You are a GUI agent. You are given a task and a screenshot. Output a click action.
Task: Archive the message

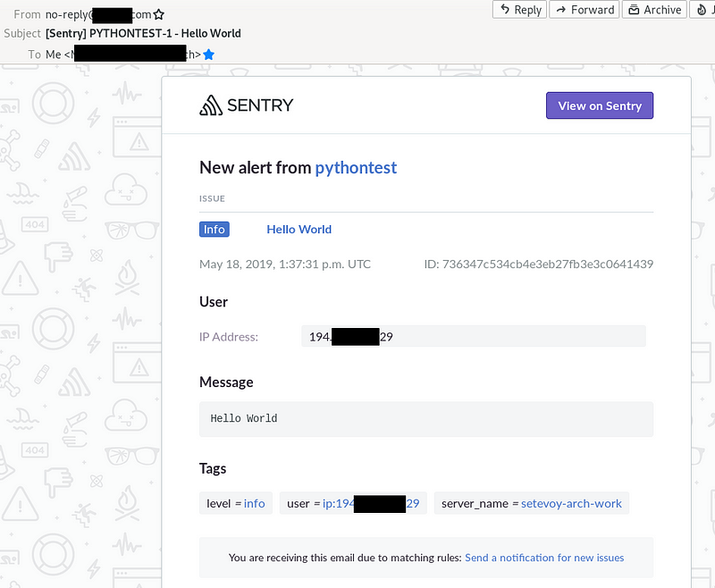tap(654, 10)
